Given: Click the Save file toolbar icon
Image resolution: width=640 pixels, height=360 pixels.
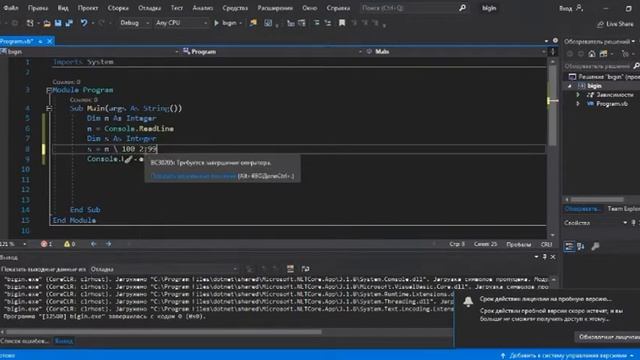Looking at the screenshot, I should pyautogui.click(x=58, y=23).
